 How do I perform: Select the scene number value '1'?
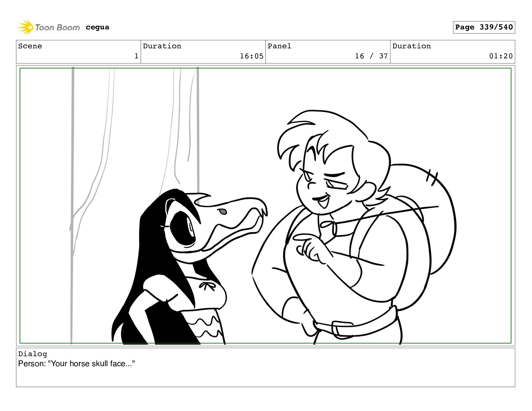pos(136,56)
